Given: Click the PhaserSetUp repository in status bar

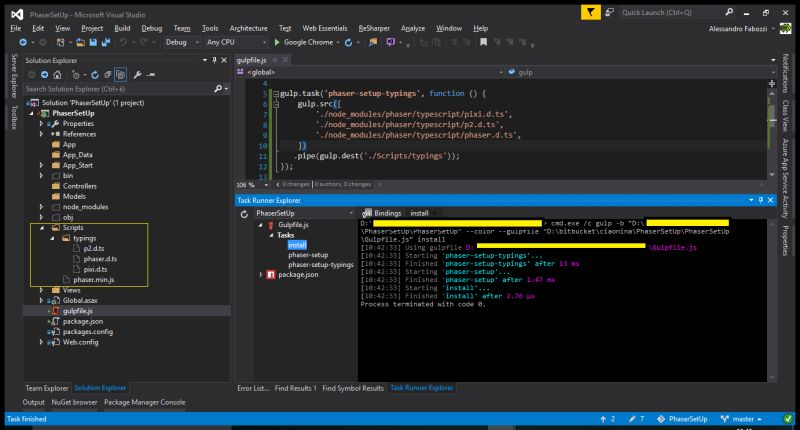Looking at the screenshot, I should click(682, 419).
